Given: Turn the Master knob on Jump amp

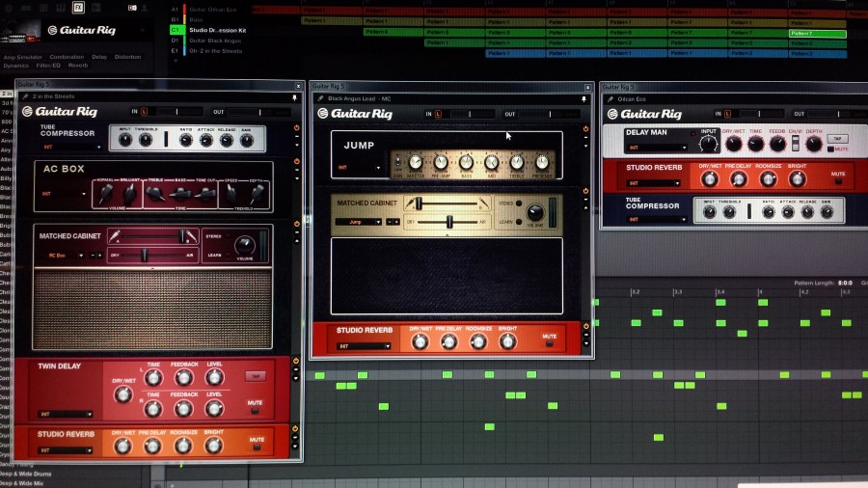Looking at the screenshot, I should (x=416, y=162).
